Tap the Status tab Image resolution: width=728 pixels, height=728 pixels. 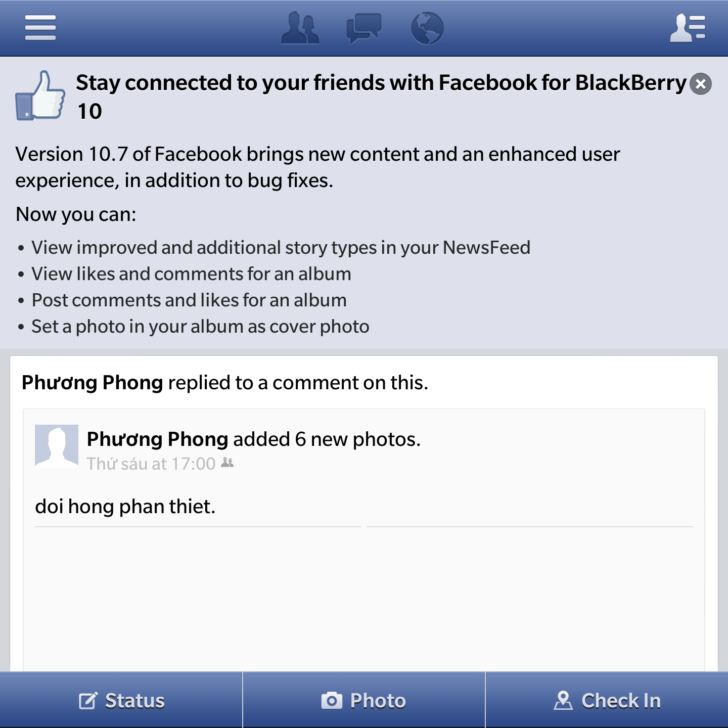121,700
